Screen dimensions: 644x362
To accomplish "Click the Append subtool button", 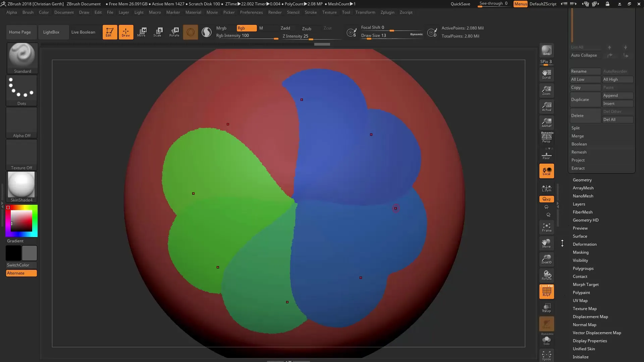I will pos(618,96).
